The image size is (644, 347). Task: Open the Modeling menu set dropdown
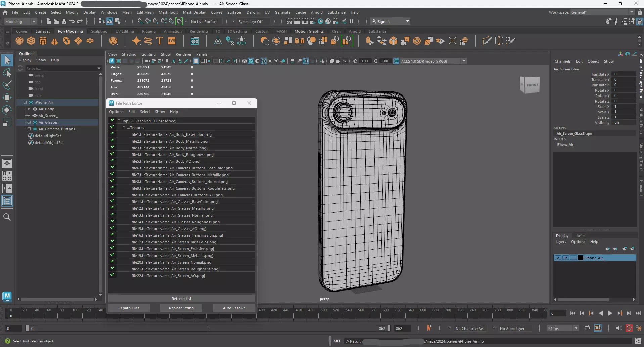point(20,22)
